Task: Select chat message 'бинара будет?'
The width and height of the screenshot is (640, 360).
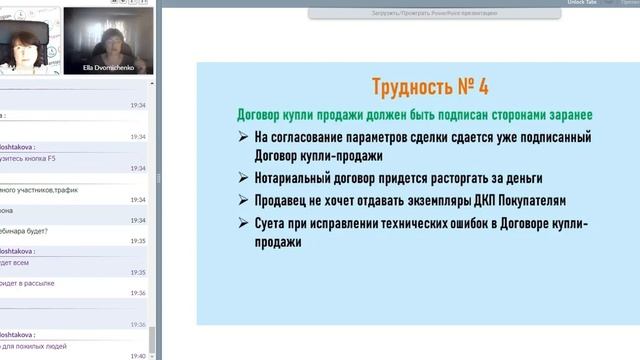Action: click(x=24, y=231)
